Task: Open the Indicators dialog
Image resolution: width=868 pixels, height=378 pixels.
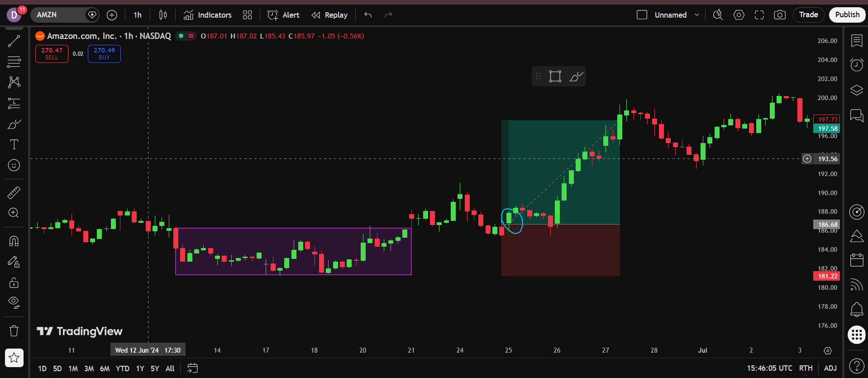Action: [208, 15]
